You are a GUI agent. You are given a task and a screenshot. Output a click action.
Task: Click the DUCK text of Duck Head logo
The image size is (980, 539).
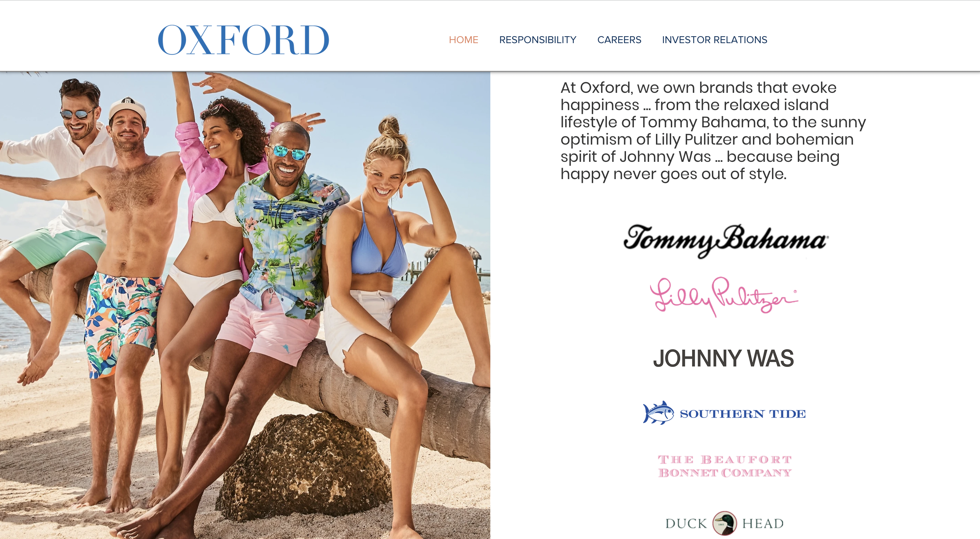pos(686,523)
